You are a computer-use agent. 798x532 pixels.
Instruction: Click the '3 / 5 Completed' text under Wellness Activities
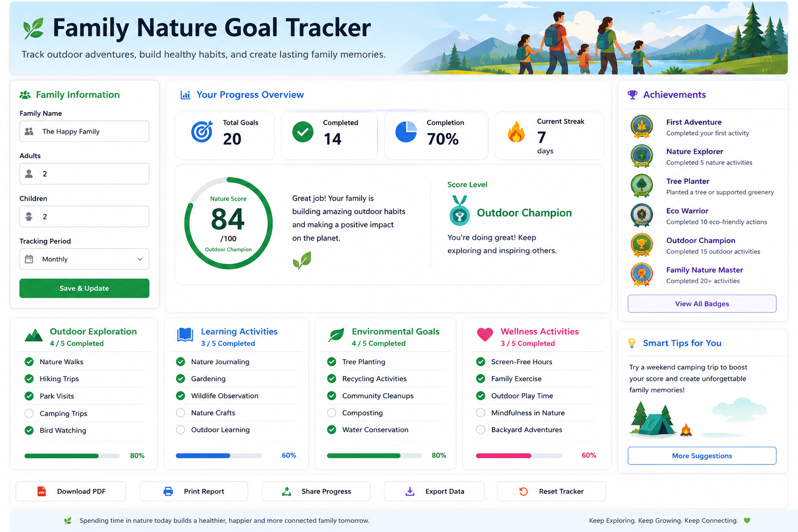[x=528, y=343]
